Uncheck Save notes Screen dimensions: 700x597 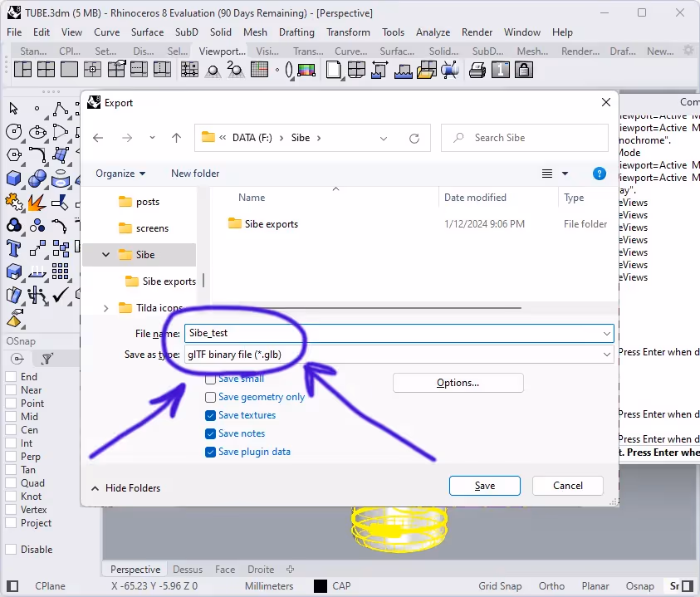coord(210,433)
